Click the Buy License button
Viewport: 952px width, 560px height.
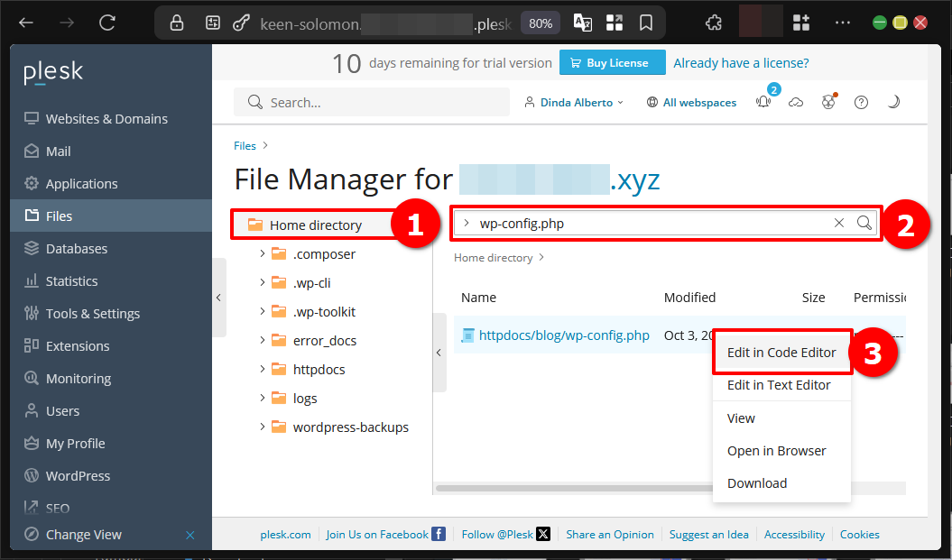tap(612, 62)
